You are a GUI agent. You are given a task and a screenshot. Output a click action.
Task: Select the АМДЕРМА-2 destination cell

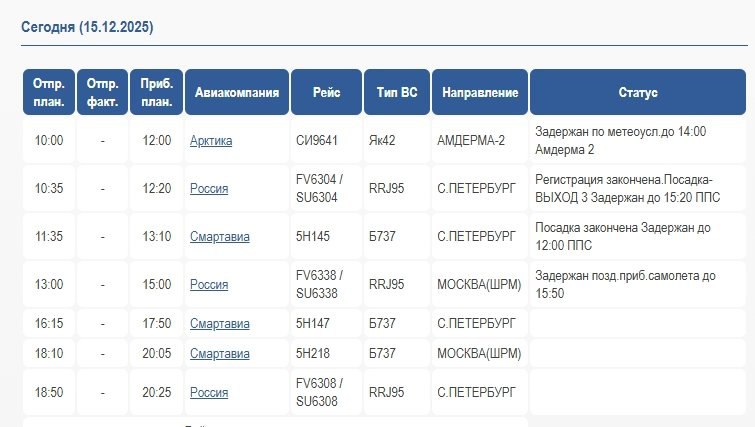[x=471, y=141]
